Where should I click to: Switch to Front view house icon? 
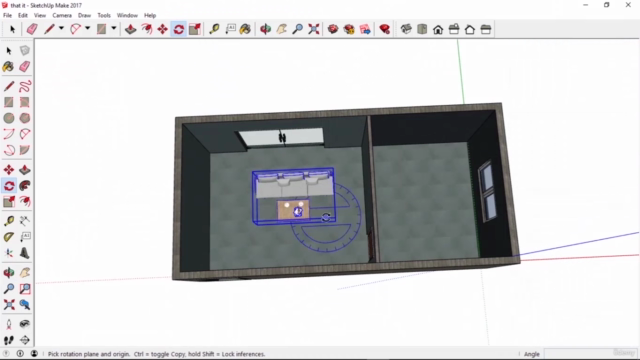(438, 29)
